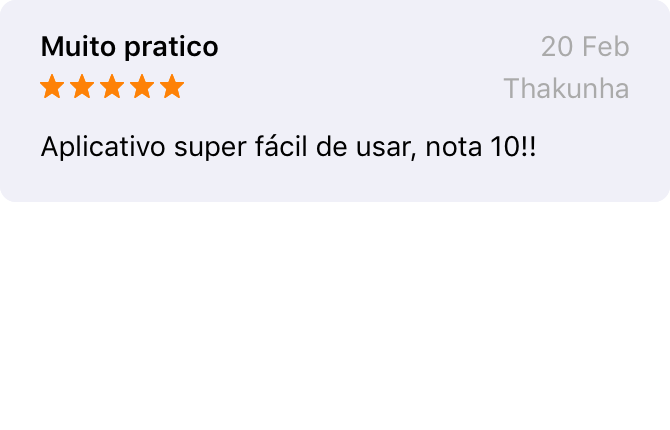670x430 pixels.
Task: Click the reviewer name Thakunha
Action: [x=566, y=88]
